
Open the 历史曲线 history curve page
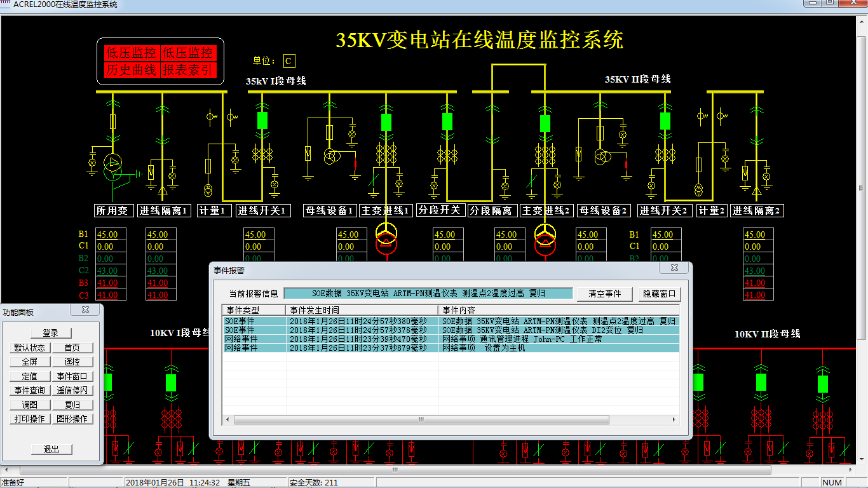[x=132, y=70]
